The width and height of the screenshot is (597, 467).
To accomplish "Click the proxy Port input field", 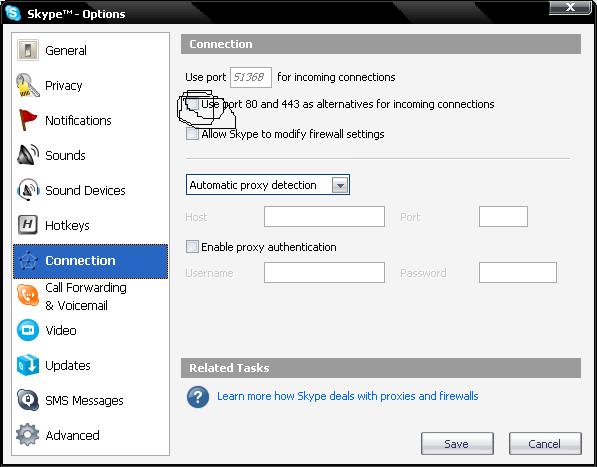I will pyautogui.click(x=503, y=217).
